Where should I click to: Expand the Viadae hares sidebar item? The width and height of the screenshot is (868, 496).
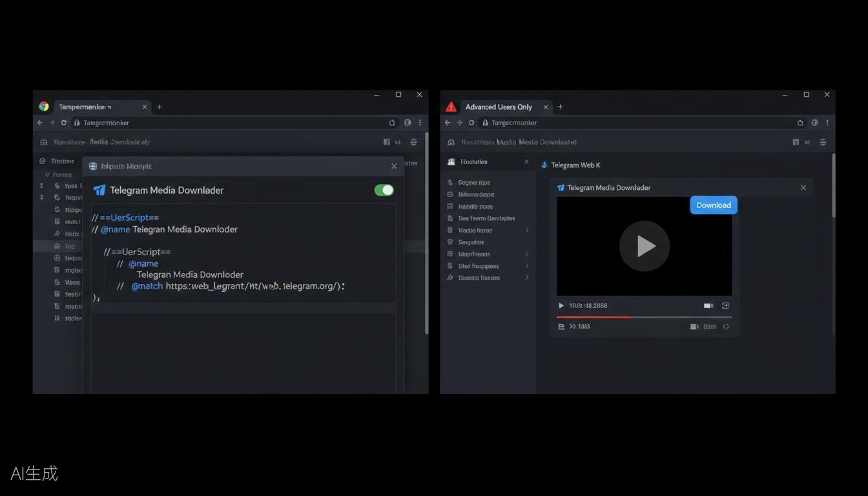(527, 230)
